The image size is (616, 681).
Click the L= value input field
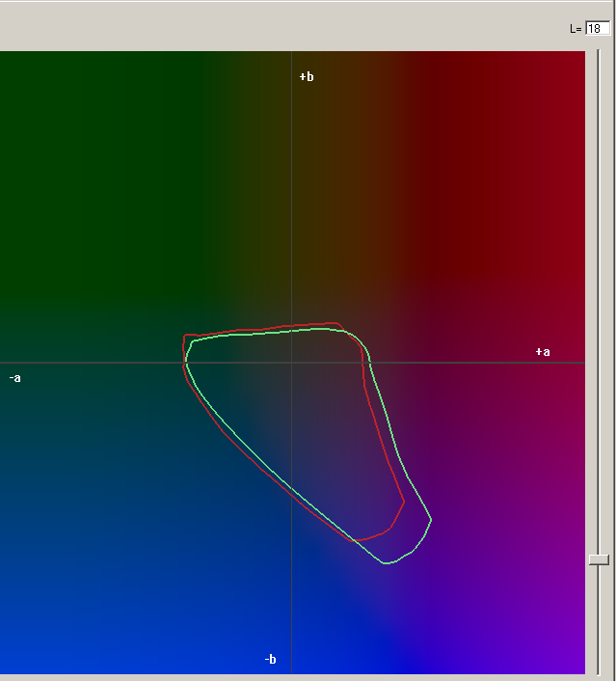tap(598, 29)
